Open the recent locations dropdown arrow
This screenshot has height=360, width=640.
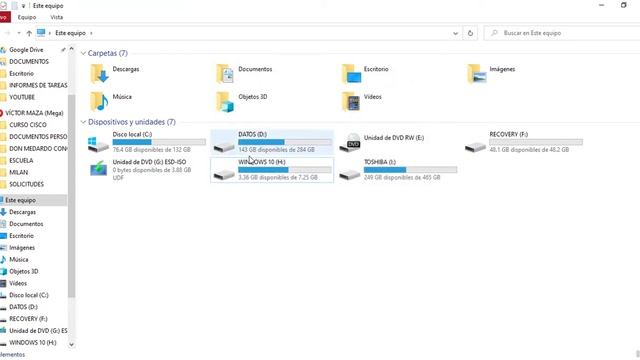coord(19,33)
